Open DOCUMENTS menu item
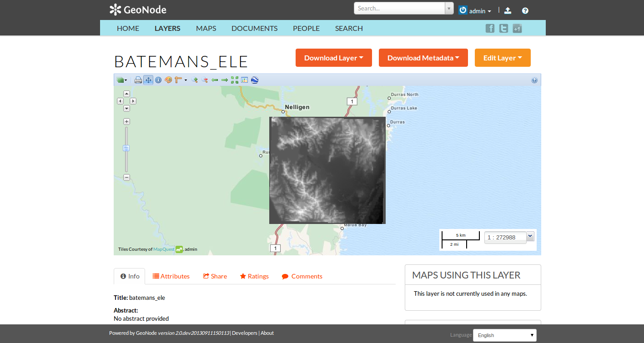 coord(254,28)
